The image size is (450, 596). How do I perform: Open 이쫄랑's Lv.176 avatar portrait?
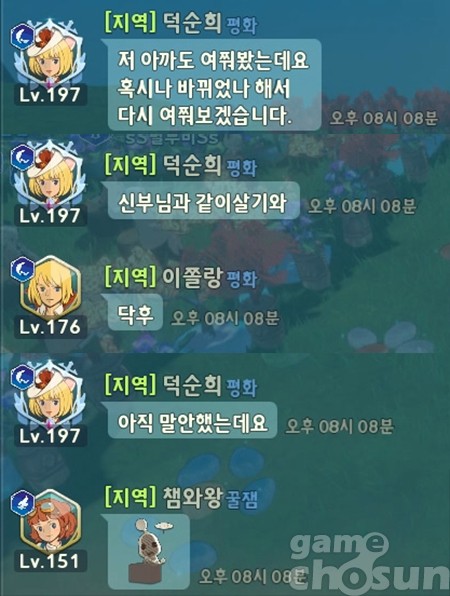tap(50, 289)
